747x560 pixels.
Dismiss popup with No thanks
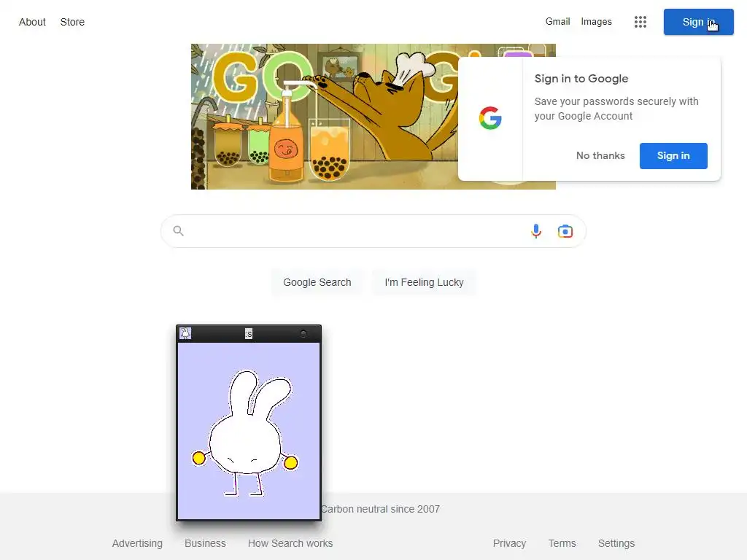[600, 156]
